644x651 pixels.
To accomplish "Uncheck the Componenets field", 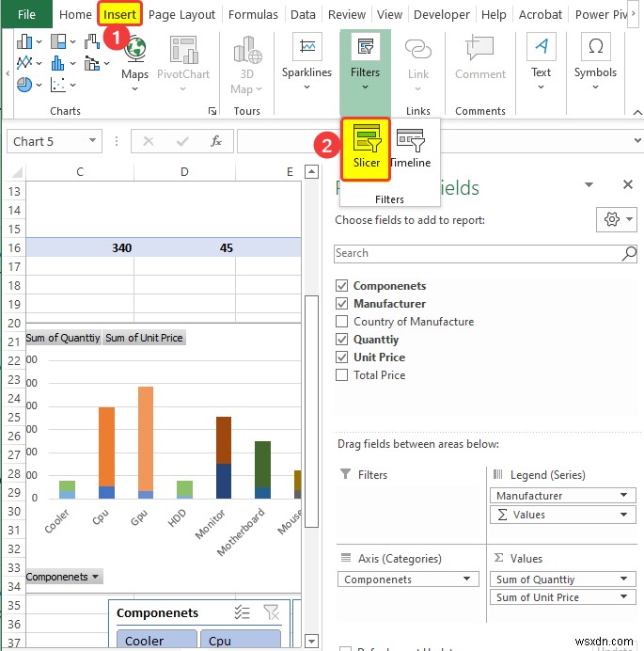I will point(341,286).
